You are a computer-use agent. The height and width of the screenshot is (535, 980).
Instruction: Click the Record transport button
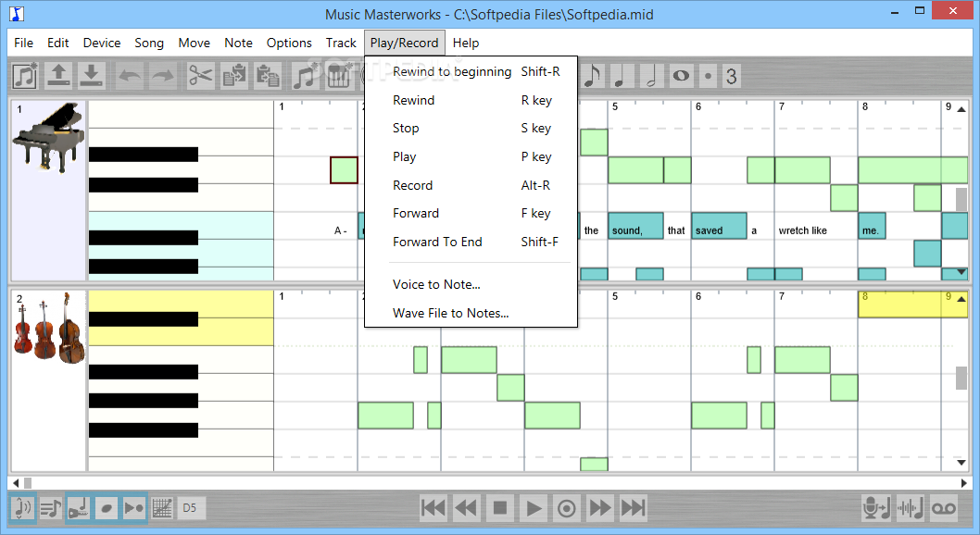[x=566, y=508]
